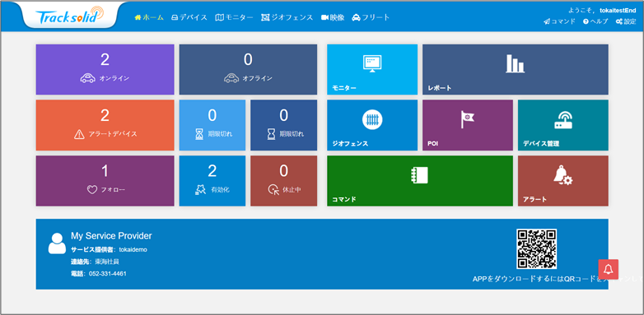Switch to the フリート fleet menu

371,17
